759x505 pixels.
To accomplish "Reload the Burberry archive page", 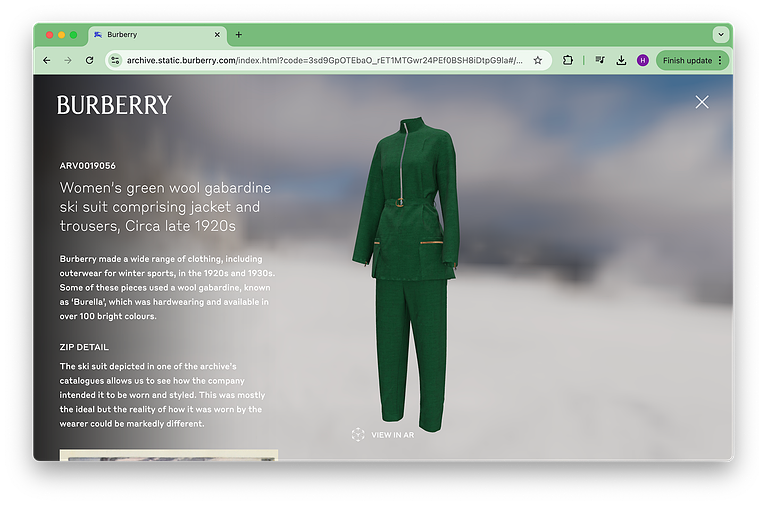I will point(90,61).
